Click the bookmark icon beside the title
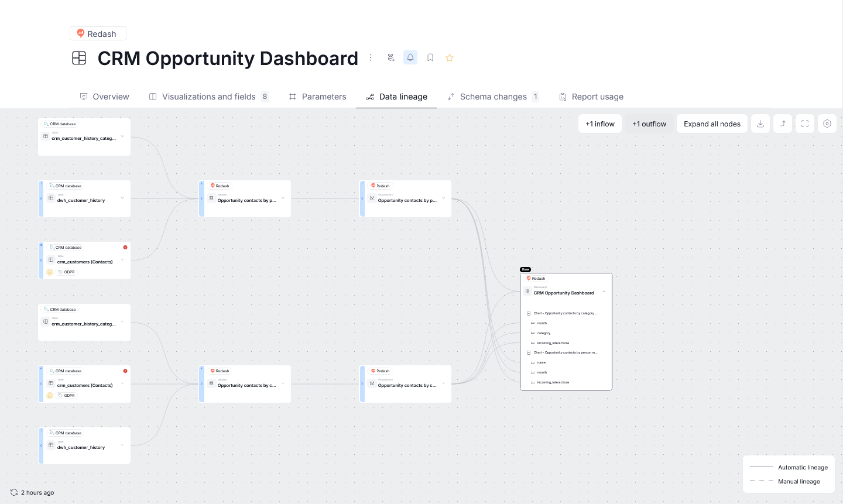843x504 pixels. (430, 57)
